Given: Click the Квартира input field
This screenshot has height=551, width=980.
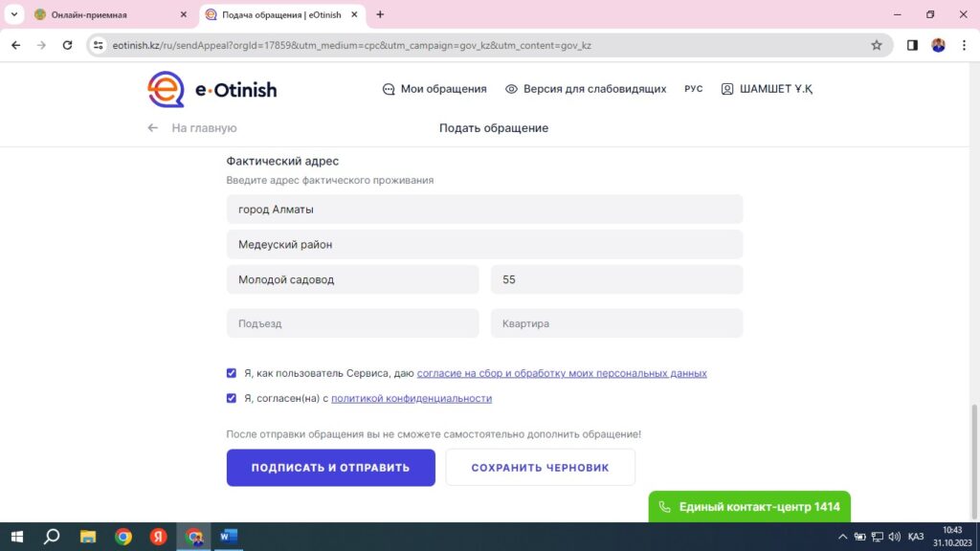Looking at the screenshot, I should click(x=616, y=323).
